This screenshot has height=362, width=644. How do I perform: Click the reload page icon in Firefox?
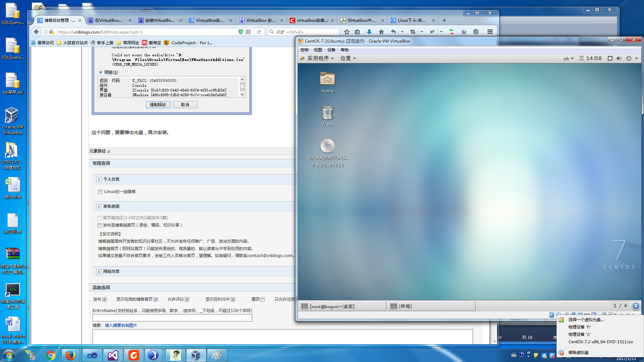coord(259,32)
